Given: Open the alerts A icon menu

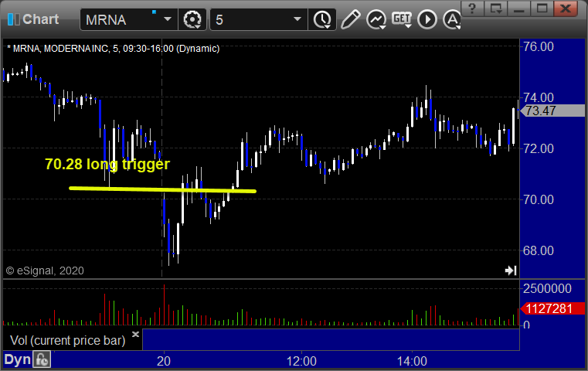Looking at the screenshot, I should [452, 19].
